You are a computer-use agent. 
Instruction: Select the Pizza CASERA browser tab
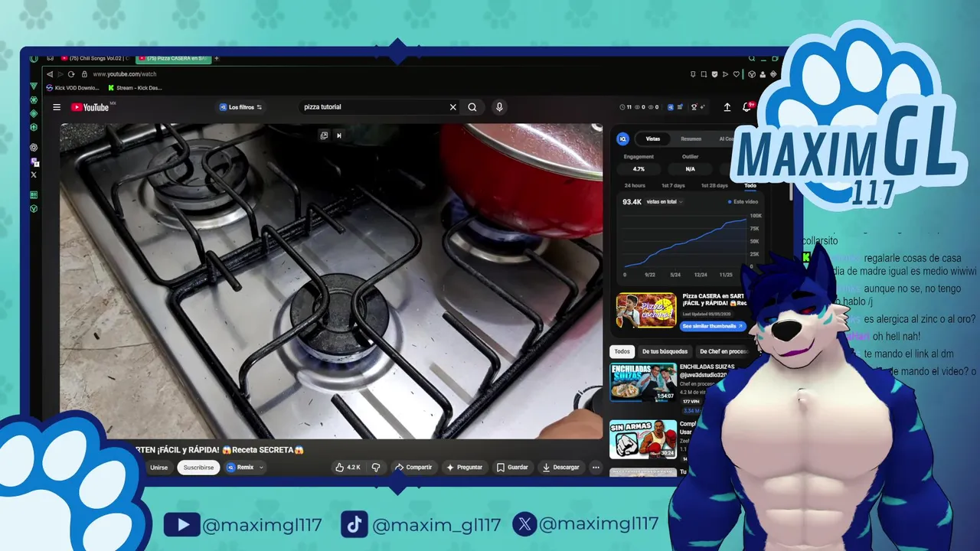tap(173, 58)
